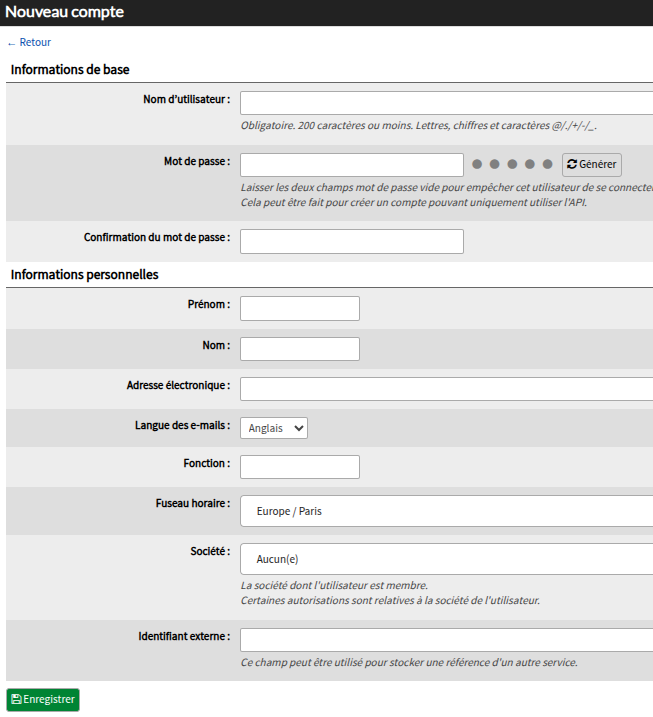This screenshot has width=653, height=717.
Task: Click the Retour back link
Action: [29, 43]
